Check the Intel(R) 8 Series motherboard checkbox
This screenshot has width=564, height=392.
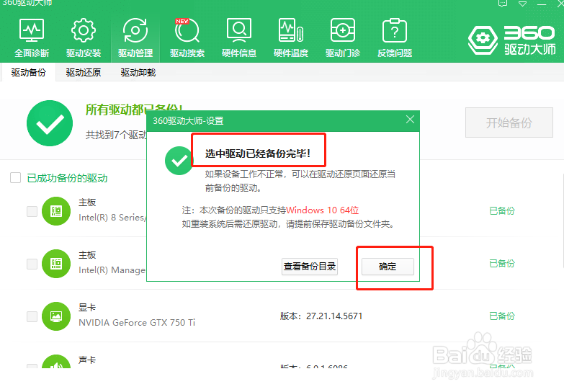pos(32,211)
